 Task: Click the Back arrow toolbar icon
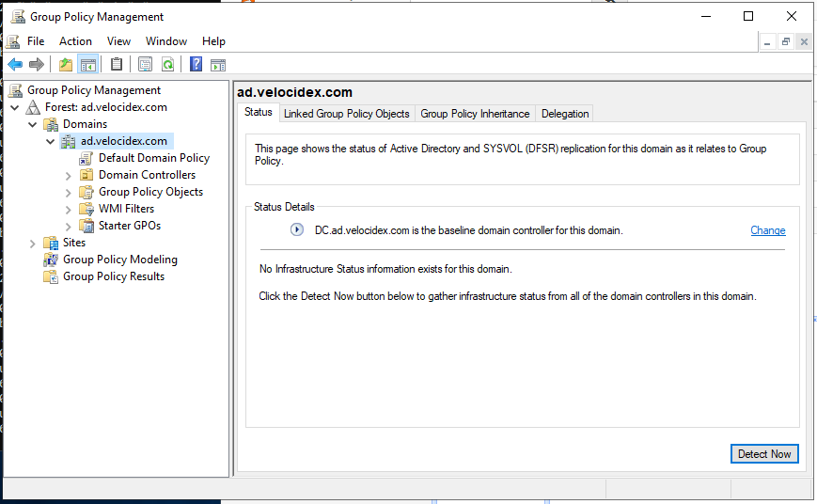tap(15, 65)
